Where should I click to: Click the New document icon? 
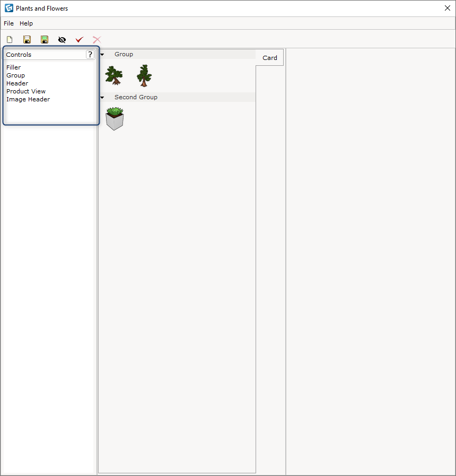(10, 39)
